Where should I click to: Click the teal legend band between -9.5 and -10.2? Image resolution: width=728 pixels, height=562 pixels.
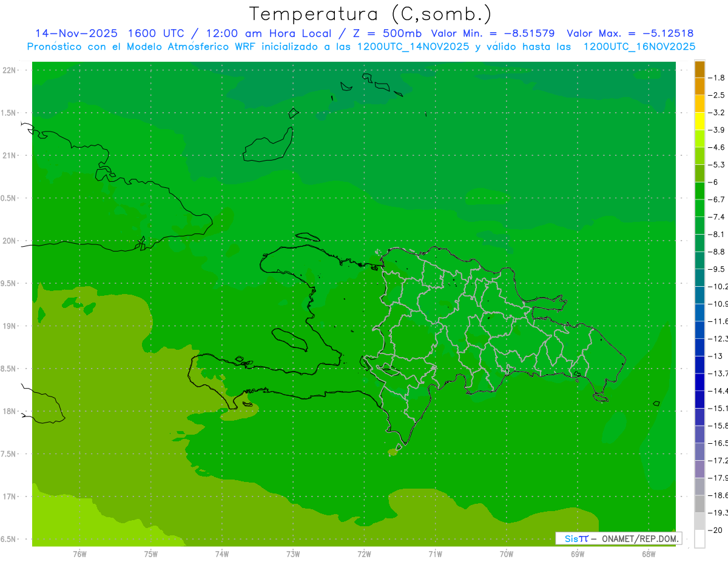click(699, 278)
